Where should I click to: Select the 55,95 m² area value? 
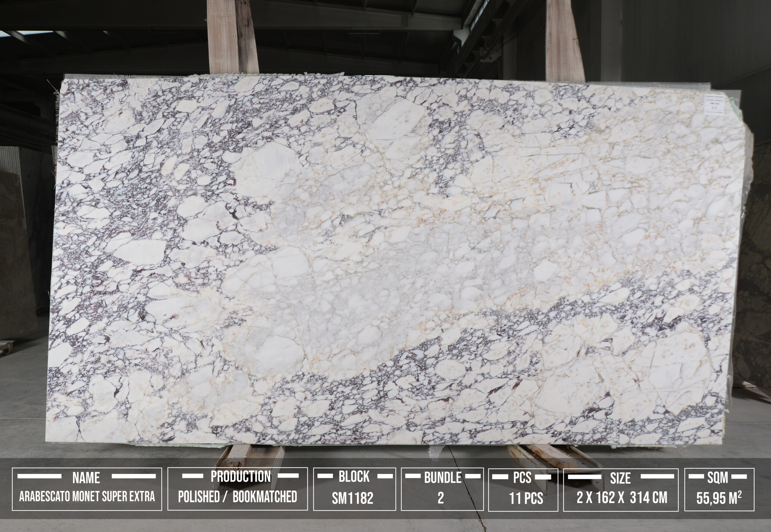[x=719, y=498]
